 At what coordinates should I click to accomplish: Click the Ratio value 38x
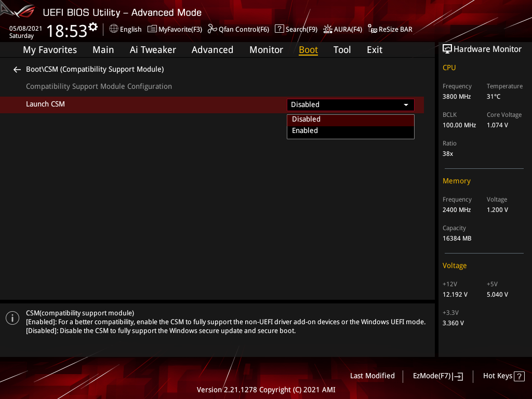pyautogui.click(x=448, y=154)
